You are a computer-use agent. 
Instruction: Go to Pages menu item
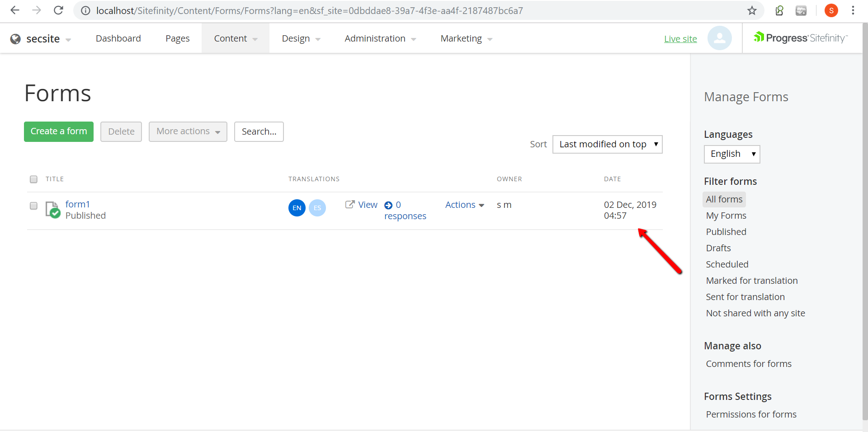178,38
